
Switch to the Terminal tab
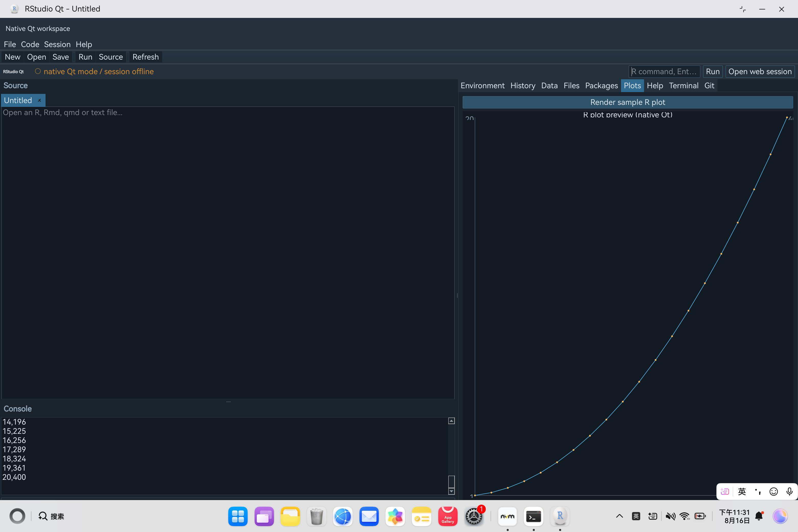(684, 85)
